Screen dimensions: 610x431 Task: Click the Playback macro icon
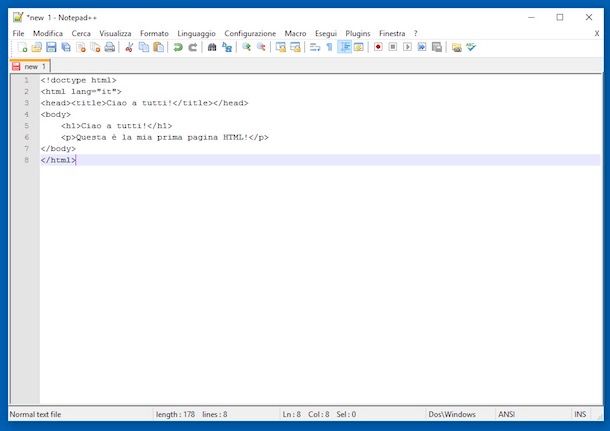(407, 47)
